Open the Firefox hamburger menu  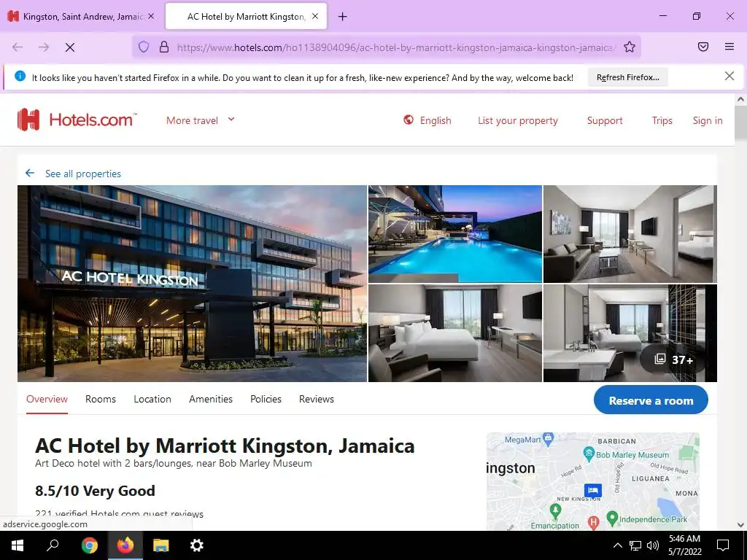point(729,47)
